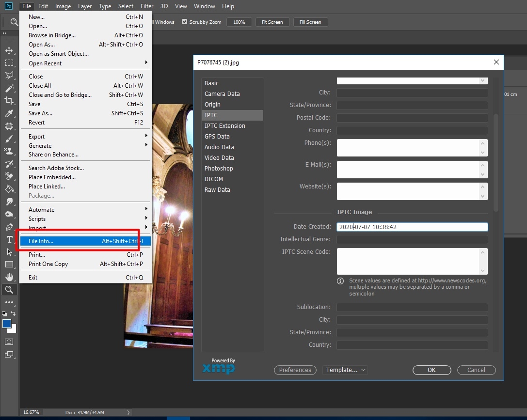This screenshot has height=420, width=527.
Task: Choose the Eyedropper tool
Action: coord(9,113)
